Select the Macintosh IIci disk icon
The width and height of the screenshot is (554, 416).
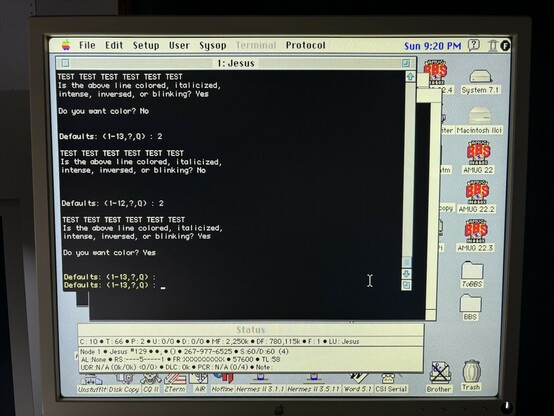tap(479, 121)
